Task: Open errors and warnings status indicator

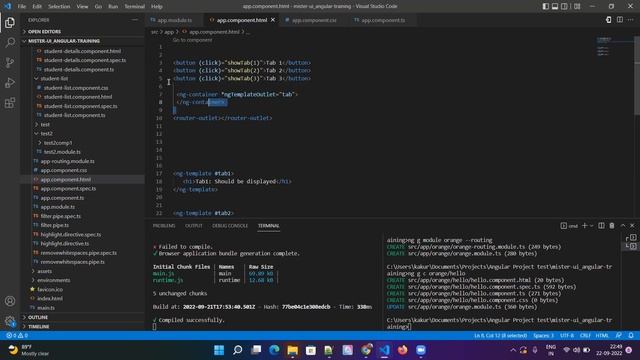Action: (x=17, y=336)
